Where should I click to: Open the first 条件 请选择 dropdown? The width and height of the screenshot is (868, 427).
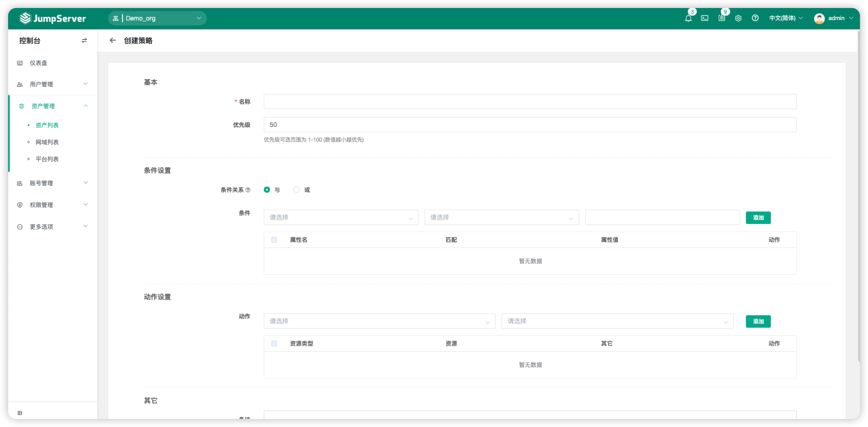click(x=341, y=217)
